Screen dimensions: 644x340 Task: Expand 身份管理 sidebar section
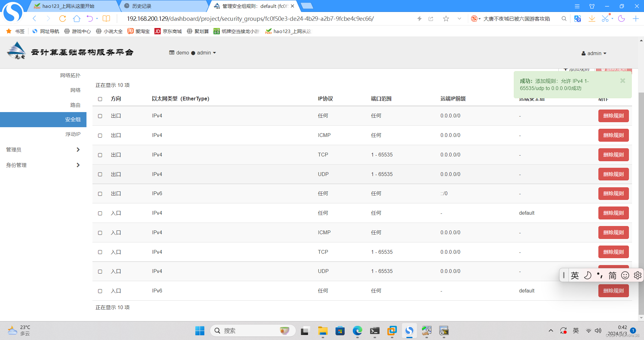43,165
